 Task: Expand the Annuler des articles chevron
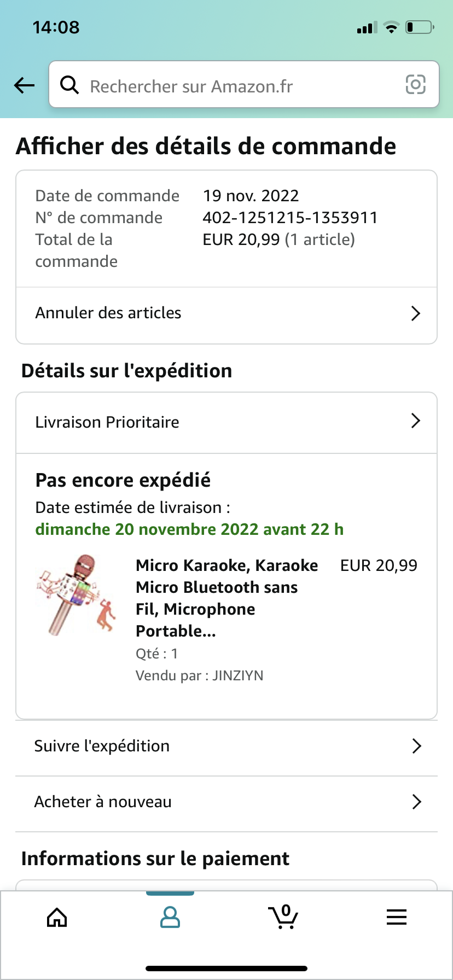(416, 313)
